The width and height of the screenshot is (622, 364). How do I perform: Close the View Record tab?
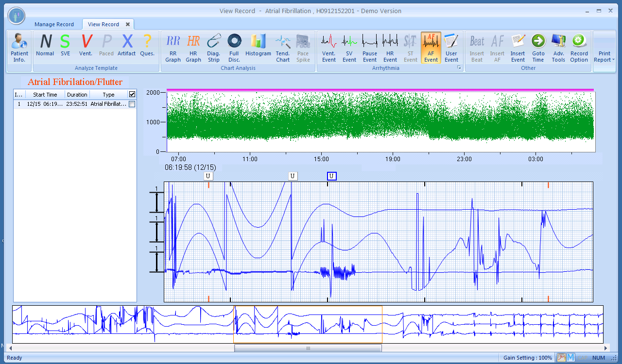(128, 24)
